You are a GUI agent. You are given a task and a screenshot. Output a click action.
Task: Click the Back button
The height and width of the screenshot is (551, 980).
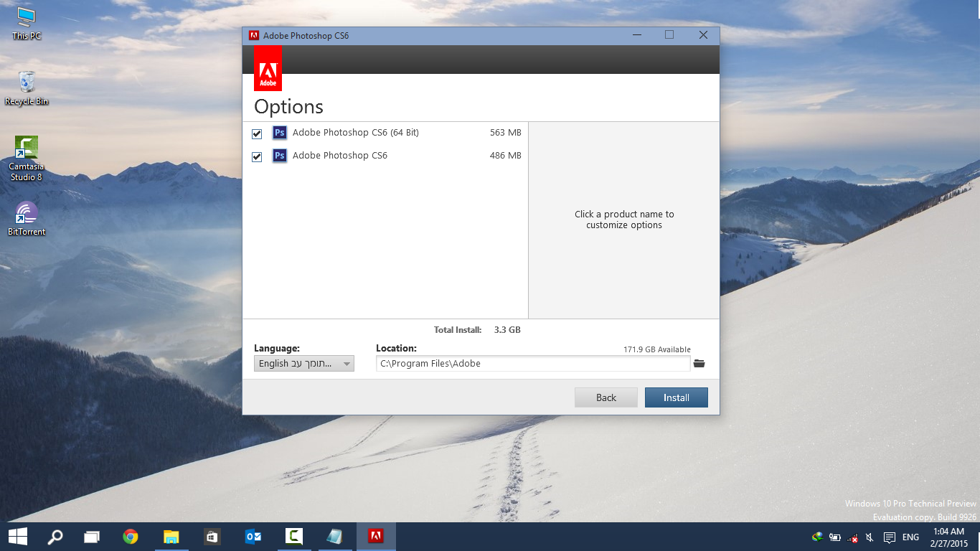pos(606,397)
